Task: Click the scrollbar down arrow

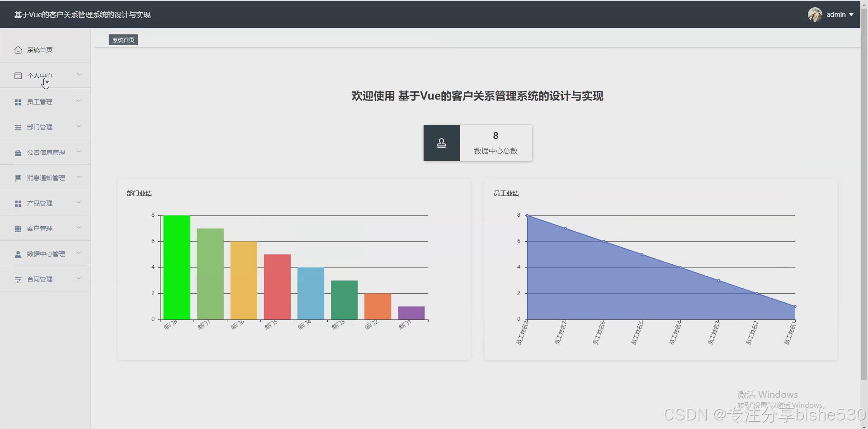Action: pyautogui.click(x=864, y=425)
